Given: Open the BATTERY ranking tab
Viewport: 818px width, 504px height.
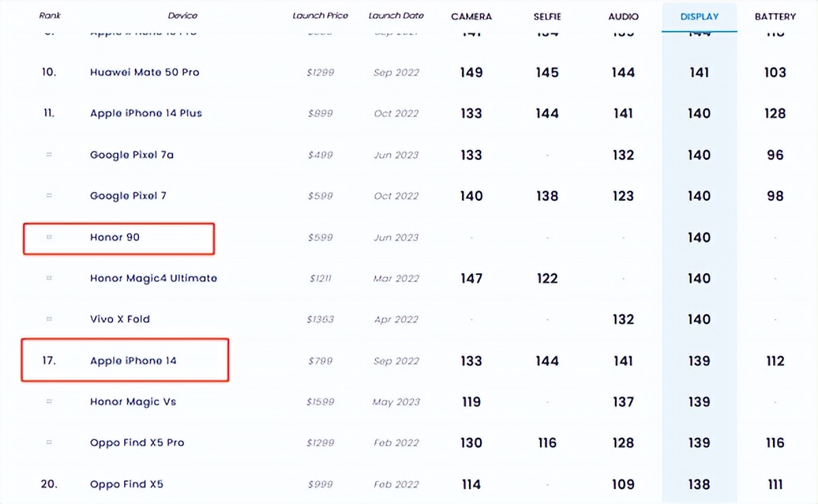Looking at the screenshot, I should pyautogui.click(x=775, y=16).
